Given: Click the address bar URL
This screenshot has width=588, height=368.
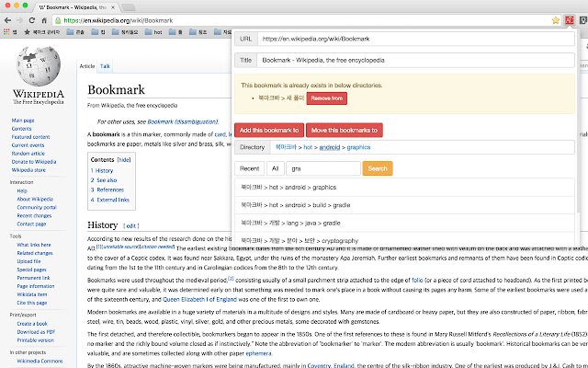Looking at the screenshot, I should (x=119, y=20).
